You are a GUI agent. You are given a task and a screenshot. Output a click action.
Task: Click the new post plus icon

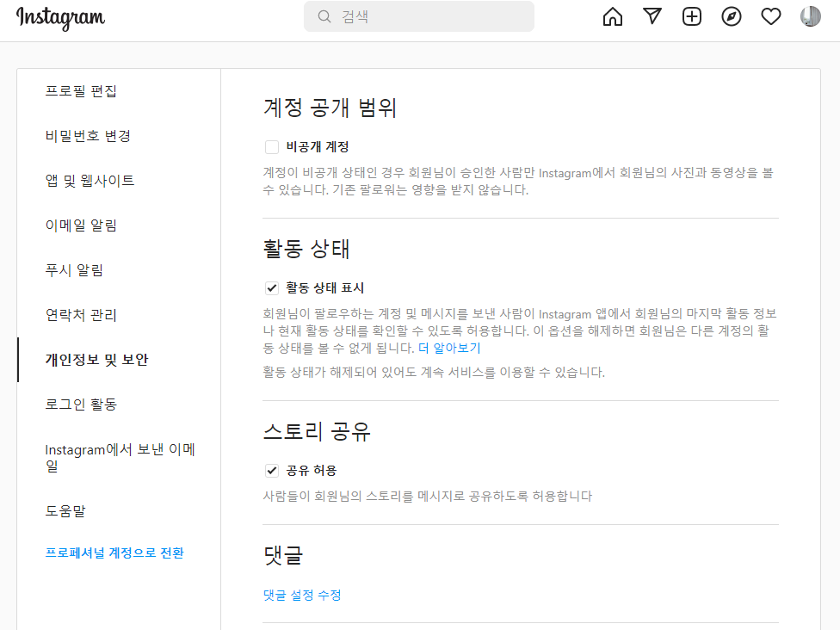point(692,16)
